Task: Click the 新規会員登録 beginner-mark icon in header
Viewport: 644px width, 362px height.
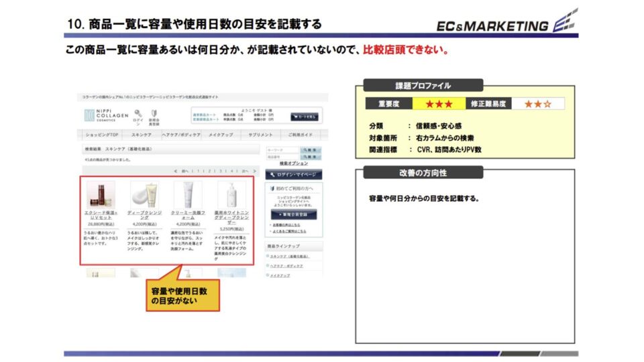Action: click(154, 113)
